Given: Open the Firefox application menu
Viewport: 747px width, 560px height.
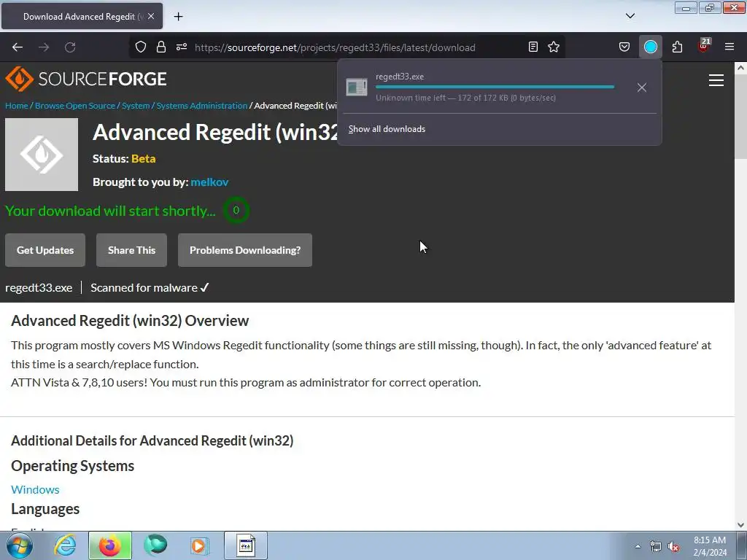Looking at the screenshot, I should pyautogui.click(x=729, y=47).
